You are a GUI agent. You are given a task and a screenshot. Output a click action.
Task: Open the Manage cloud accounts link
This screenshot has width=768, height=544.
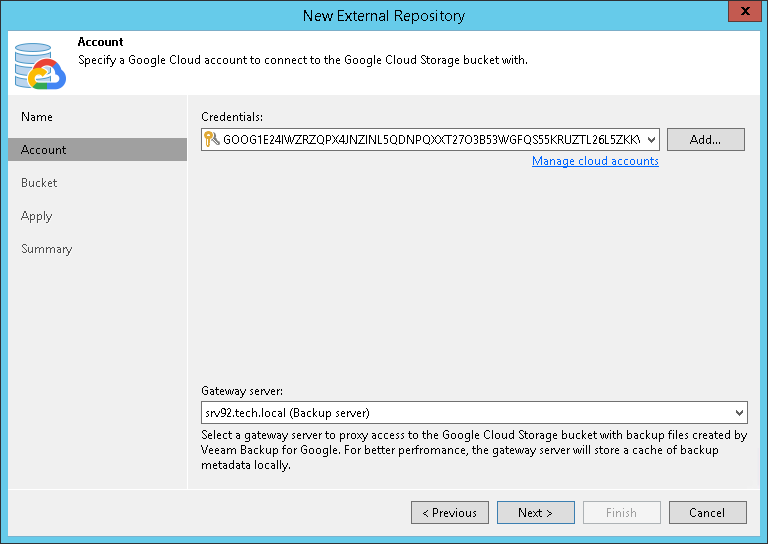[x=595, y=161]
